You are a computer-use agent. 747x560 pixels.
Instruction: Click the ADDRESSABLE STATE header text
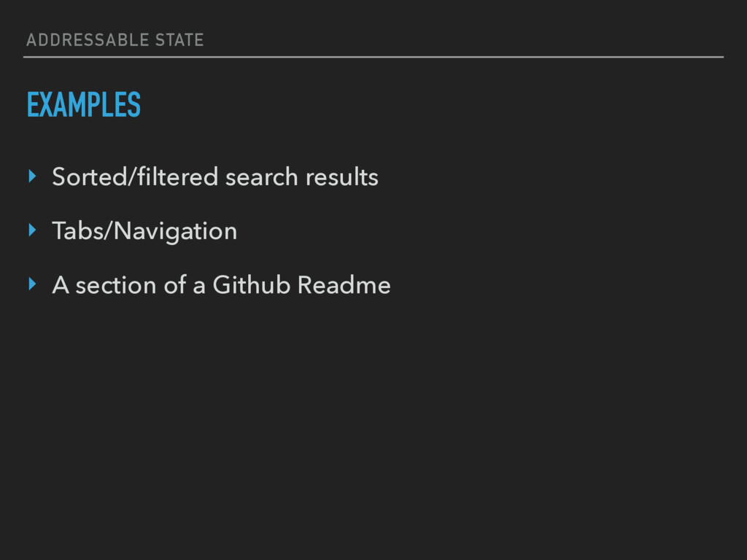(x=115, y=40)
